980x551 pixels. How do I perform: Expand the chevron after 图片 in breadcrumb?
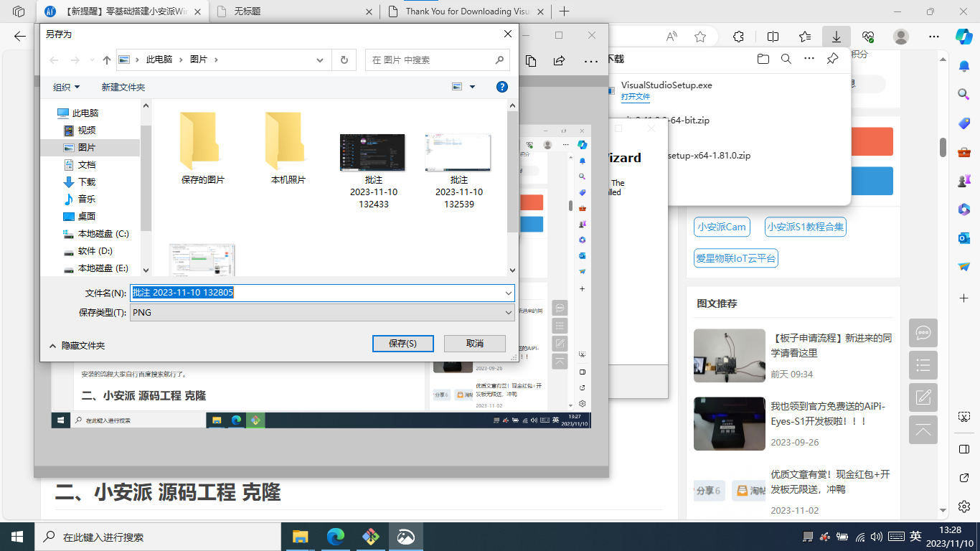tap(216, 60)
